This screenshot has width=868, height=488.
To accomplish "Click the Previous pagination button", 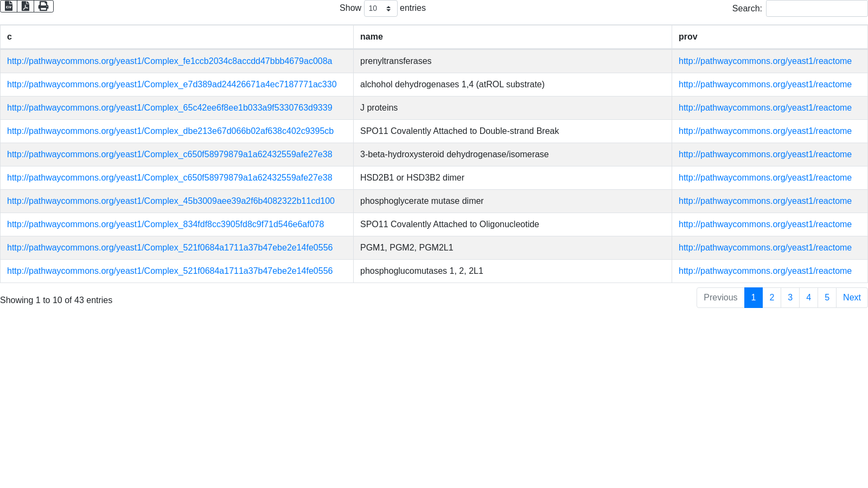I will click(720, 298).
